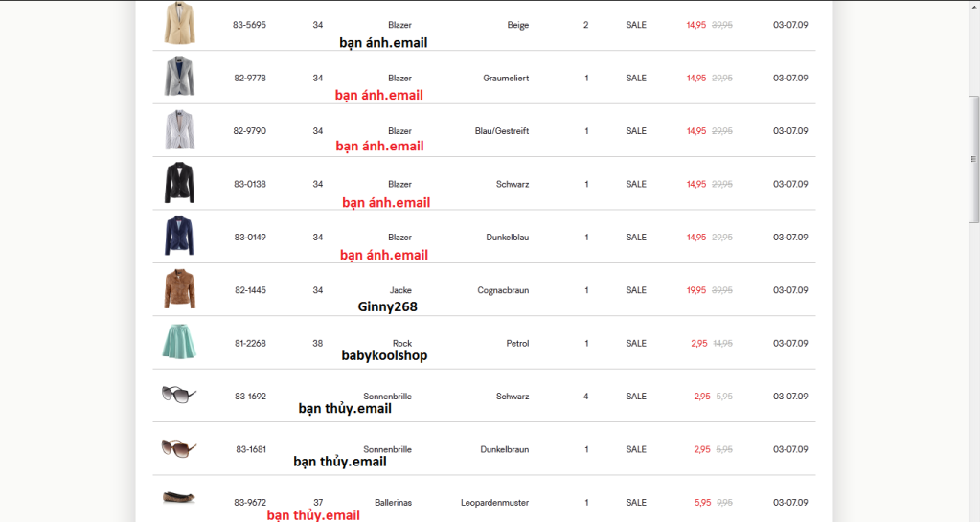Click article number 83-5695

click(x=249, y=25)
